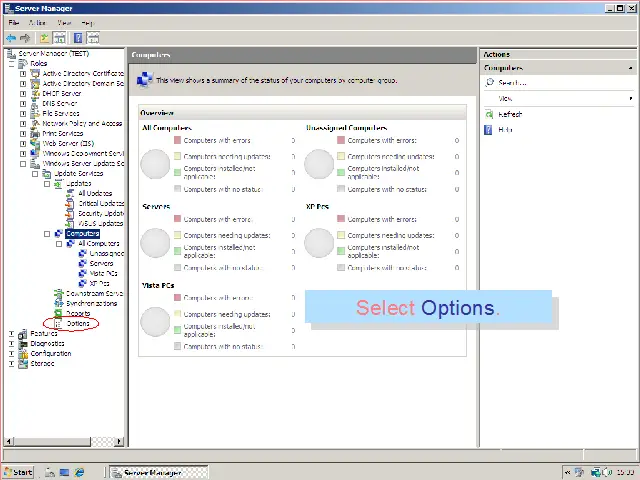Click the Update Services node icon

47,173
